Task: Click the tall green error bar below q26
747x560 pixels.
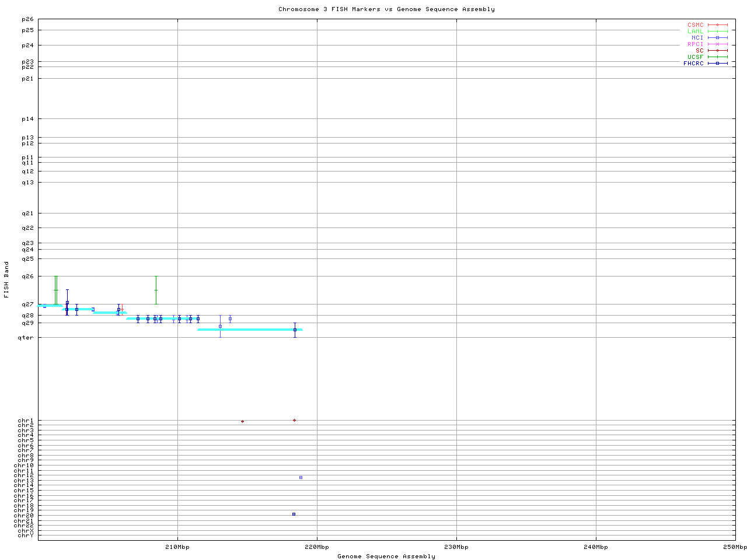Action: [55, 290]
